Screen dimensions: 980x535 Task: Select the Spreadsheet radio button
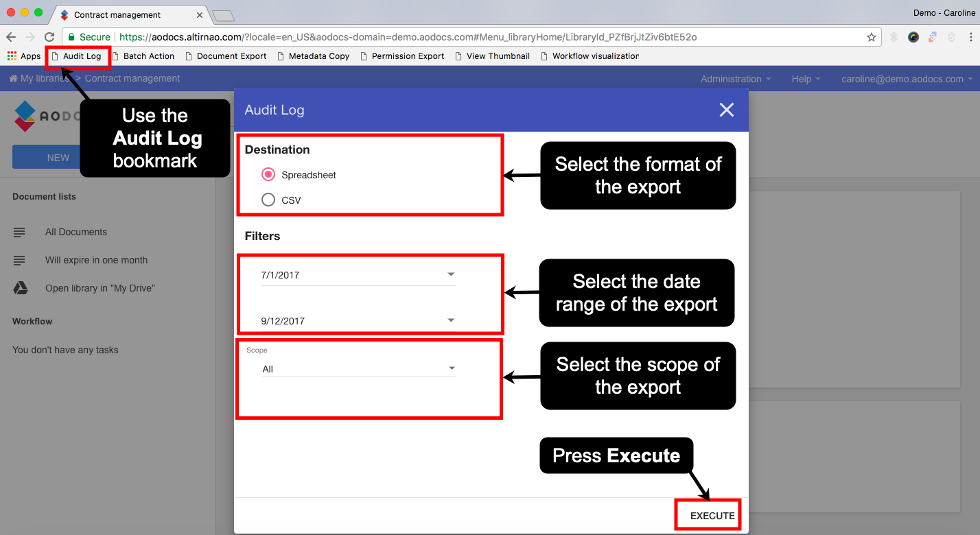point(268,175)
